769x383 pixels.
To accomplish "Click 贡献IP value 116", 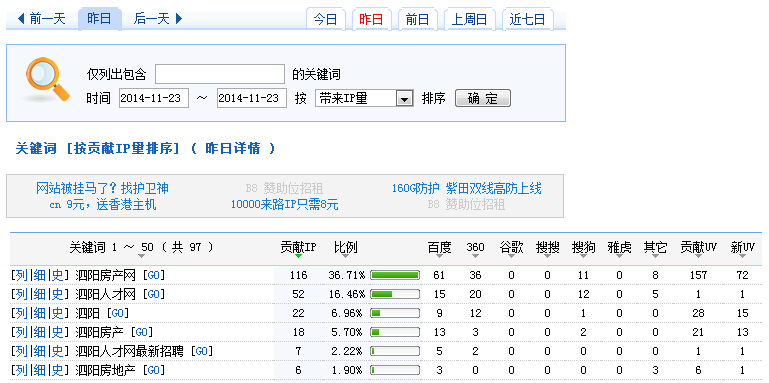I will [x=298, y=275].
